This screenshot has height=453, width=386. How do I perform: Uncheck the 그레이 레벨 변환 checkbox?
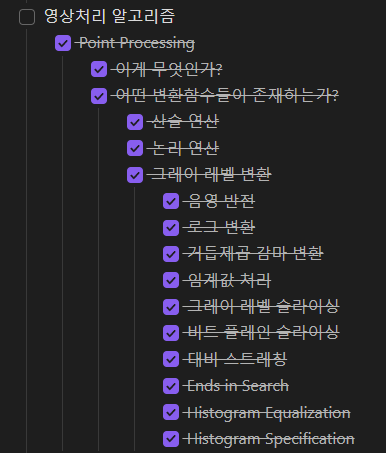[135, 175]
